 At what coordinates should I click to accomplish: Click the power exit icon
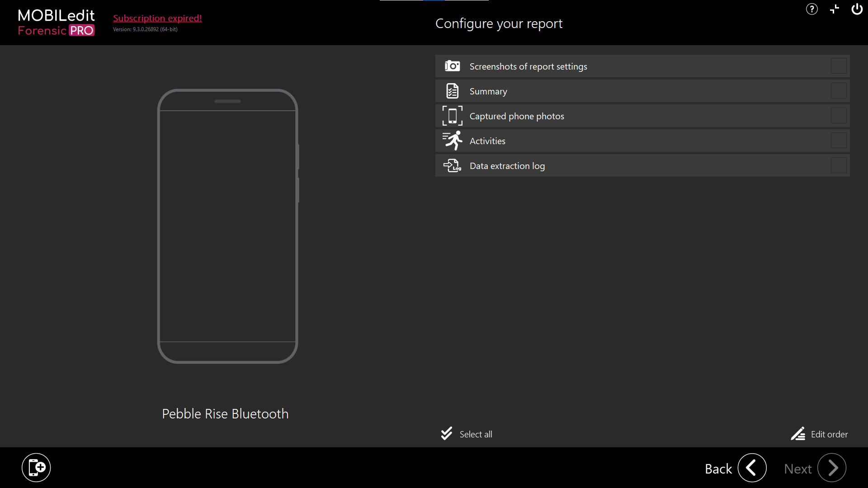[x=857, y=9]
